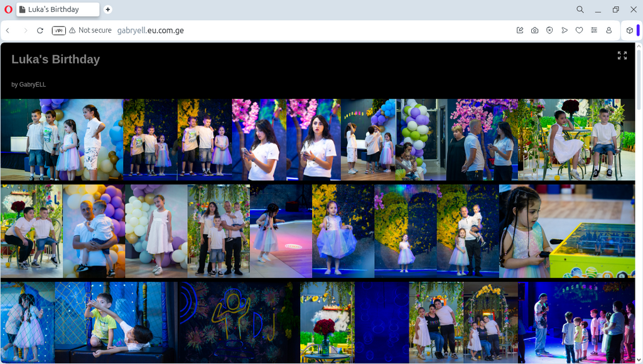Select the Luka's Birthday tab
643x364 pixels.
coord(58,9)
